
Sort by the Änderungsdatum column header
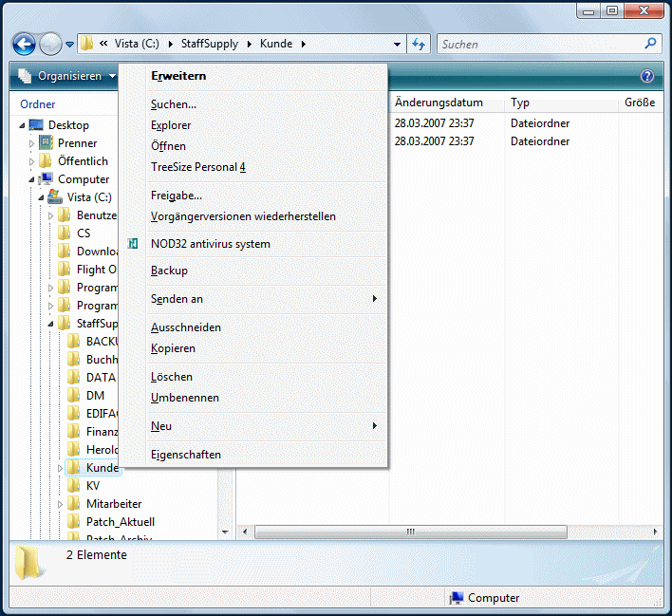439,103
